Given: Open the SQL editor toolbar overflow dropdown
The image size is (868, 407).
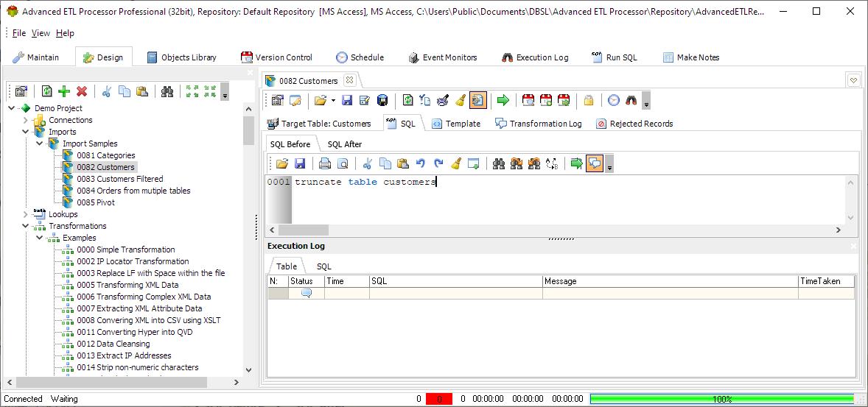Looking at the screenshot, I should tap(609, 164).
